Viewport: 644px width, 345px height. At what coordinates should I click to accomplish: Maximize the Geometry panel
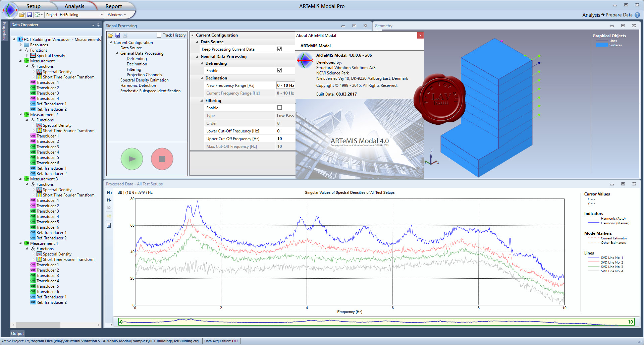[x=623, y=26]
